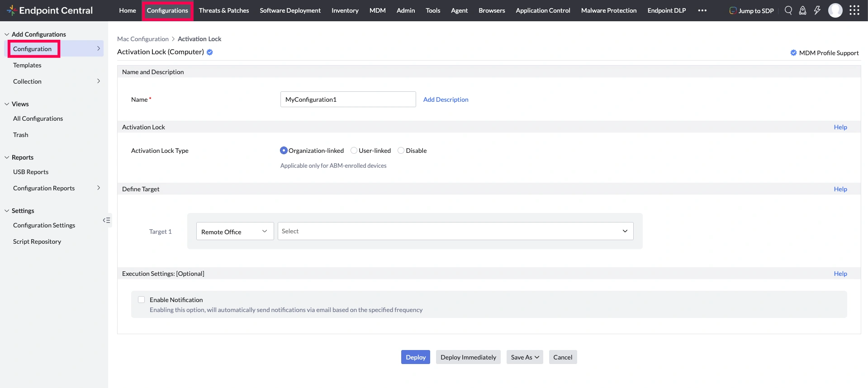
Task: Open the search magnifier icon
Action: [788, 10]
